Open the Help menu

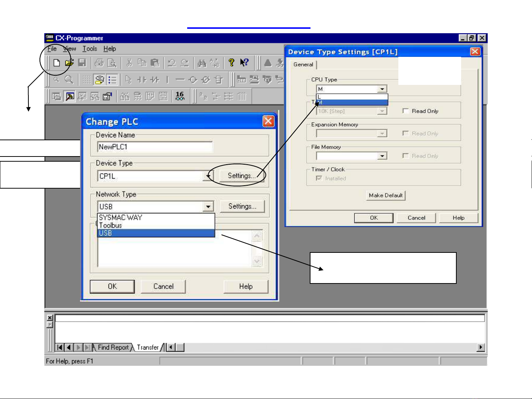click(x=110, y=49)
